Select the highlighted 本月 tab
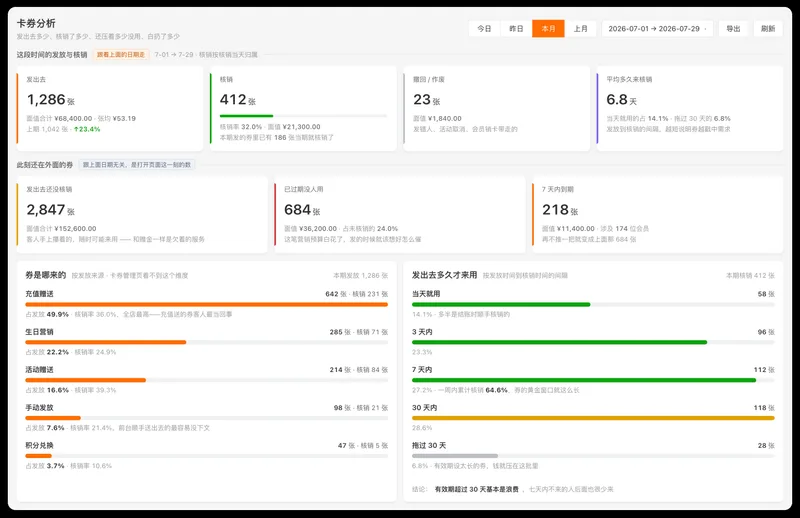The height and width of the screenshot is (518, 800). (548, 29)
